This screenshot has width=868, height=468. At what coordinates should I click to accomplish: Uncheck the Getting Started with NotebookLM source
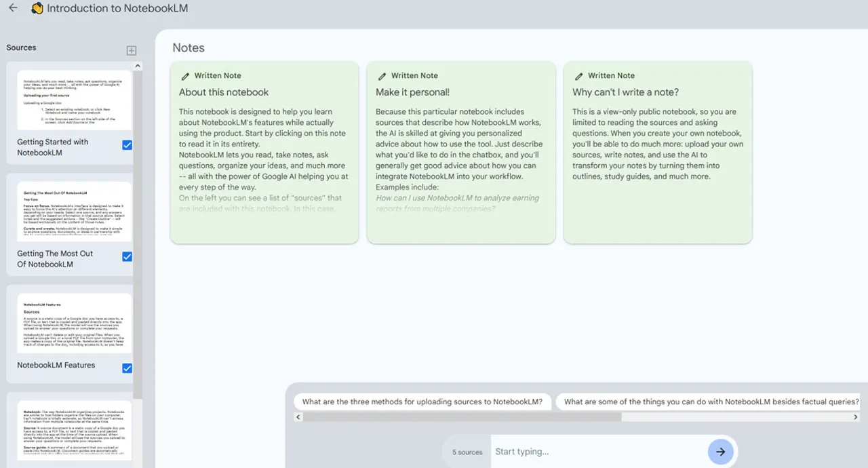point(127,145)
